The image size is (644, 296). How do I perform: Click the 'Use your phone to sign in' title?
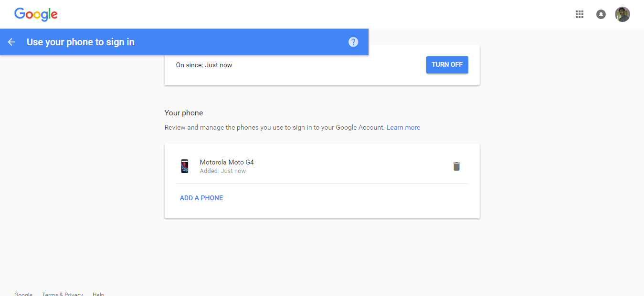pyautogui.click(x=81, y=42)
